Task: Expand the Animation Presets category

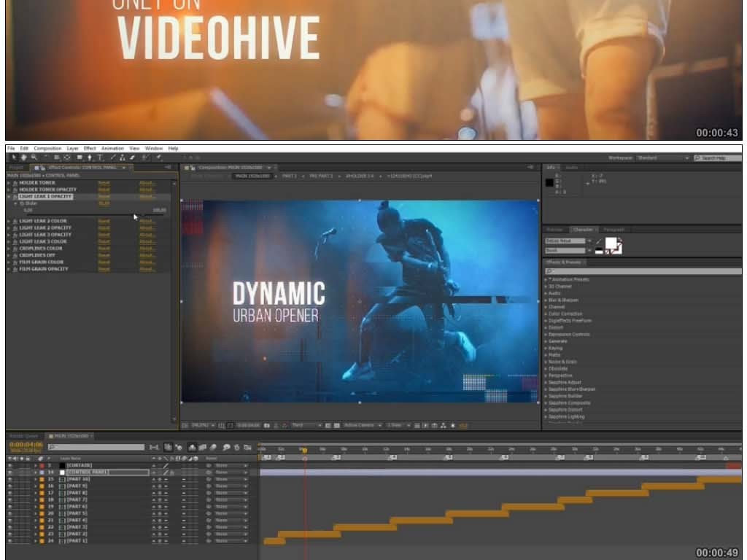Action: point(546,279)
